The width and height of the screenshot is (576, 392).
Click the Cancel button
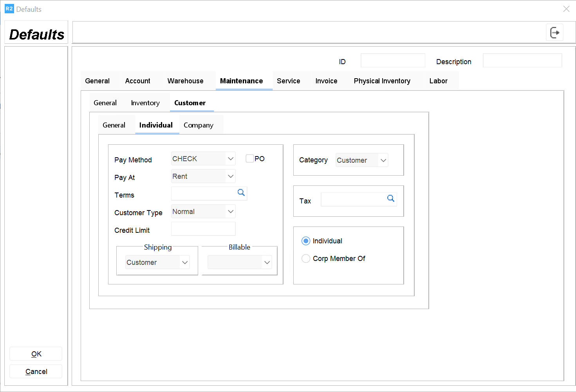tap(36, 372)
